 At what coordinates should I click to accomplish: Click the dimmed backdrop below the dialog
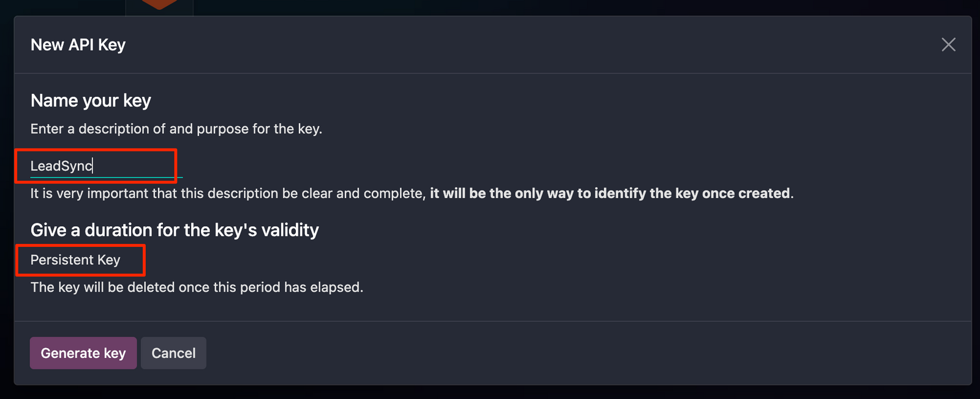pos(490,393)
